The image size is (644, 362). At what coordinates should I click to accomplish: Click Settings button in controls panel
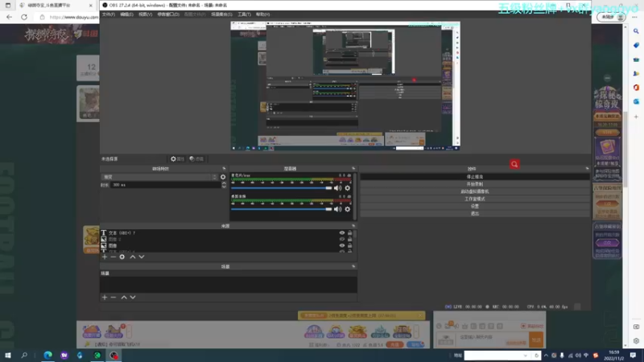coord(475,207)
